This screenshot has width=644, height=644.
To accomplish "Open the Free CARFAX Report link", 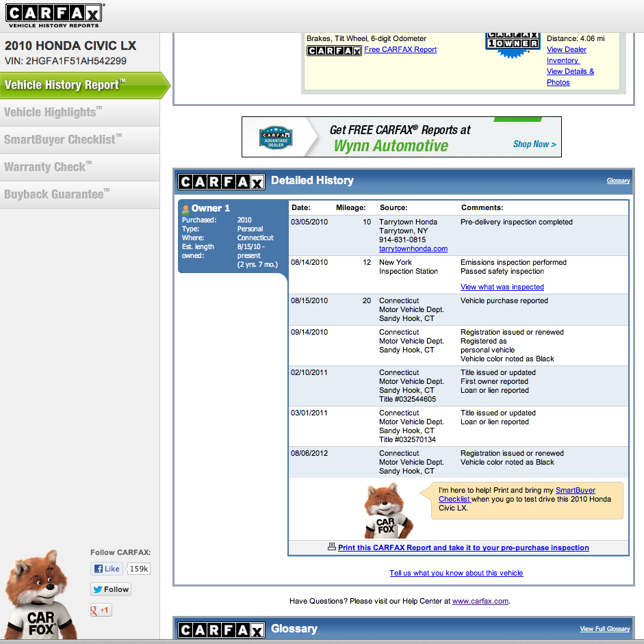I will coord(400,50).
